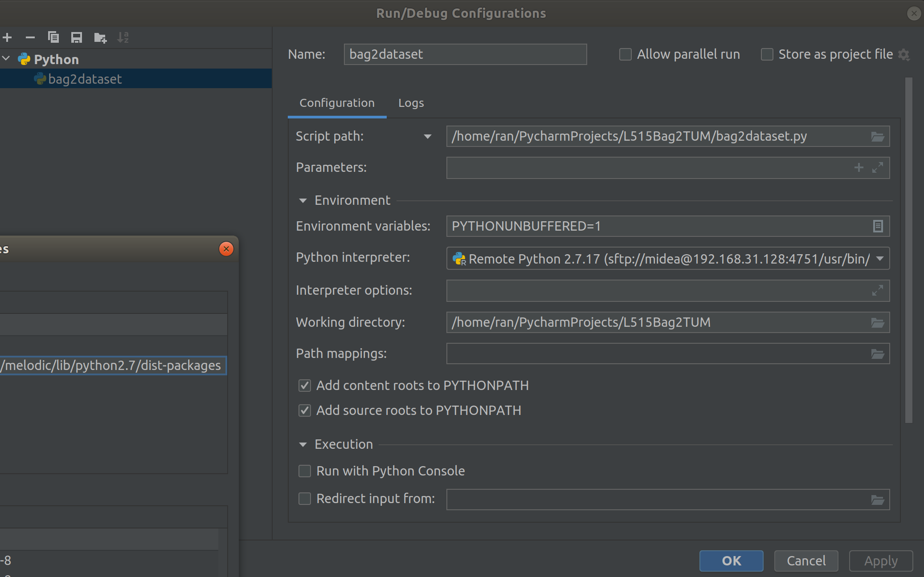Viewport: 924px width, 577px height.
Task: Click the Sort configurations alphabetically icon
Action: (123, 38)
